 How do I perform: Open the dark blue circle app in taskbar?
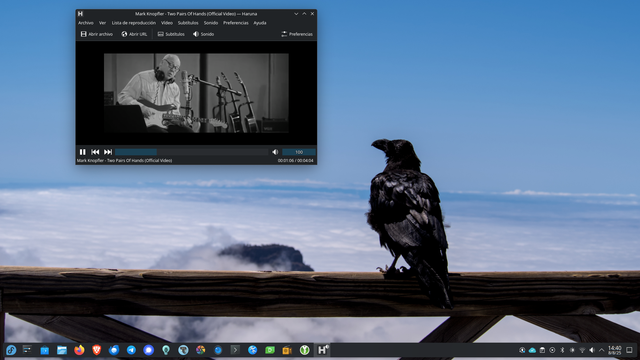click(218, 350)
